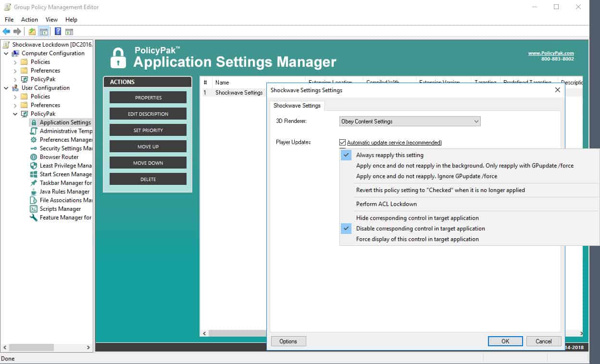Select the Preferences Manager gear icon
Viewport: 600px width, 364px height.
click(34, 140)
